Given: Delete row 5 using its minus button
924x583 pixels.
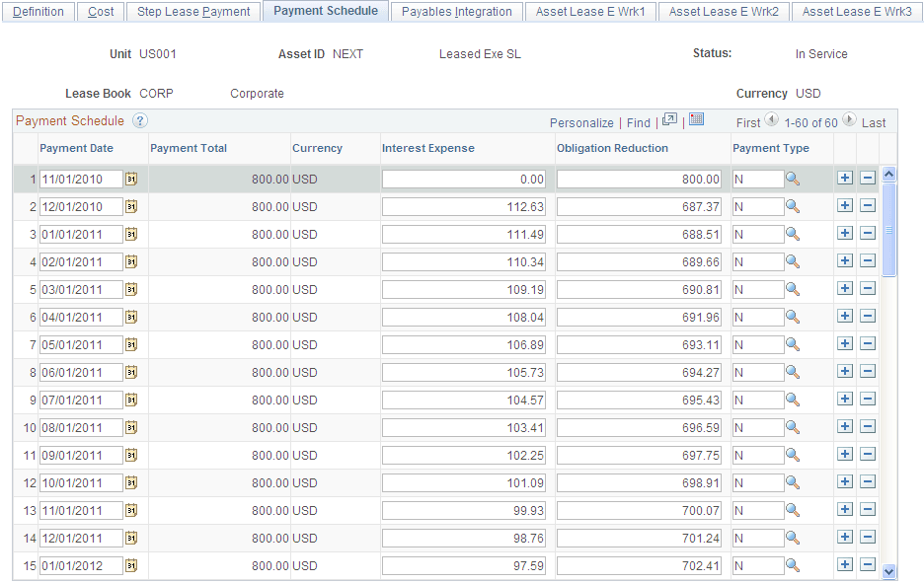Looking at the screenshot, I should coord(870,289).
